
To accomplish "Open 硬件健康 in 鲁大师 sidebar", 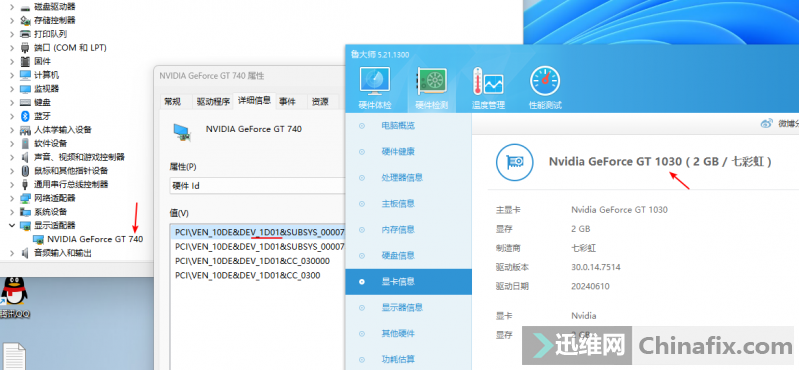I will coord(408,151).
